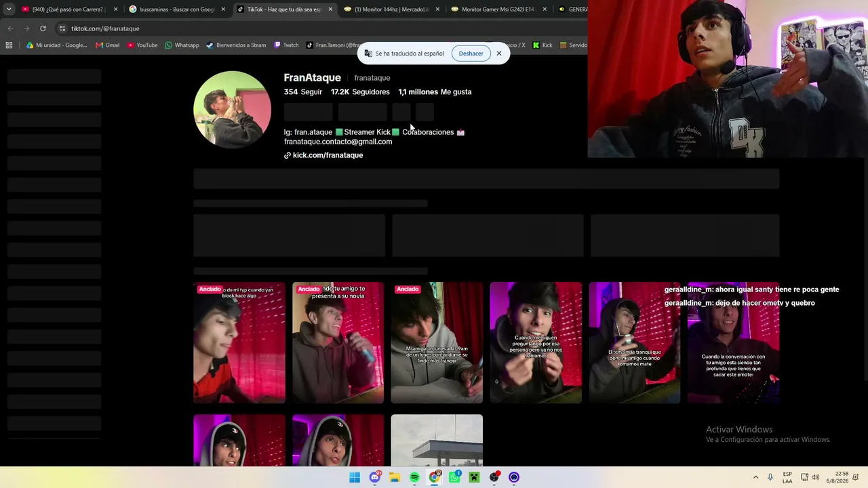Switch keyboard language ESP LAA
Image resolution: width=868 pixels, height=488 pixels.
coord(787,477)
